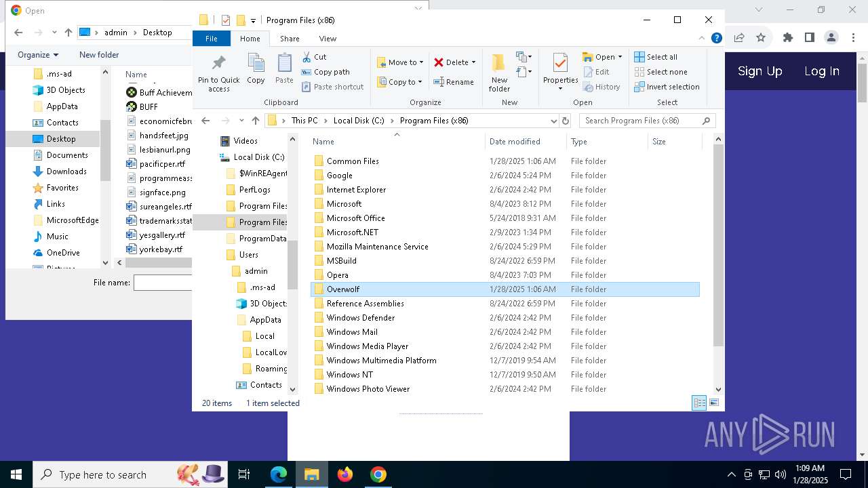Screen dimensions: 868x488
Task: Click the Chrome share page icon
Action: (x=739, y=37)
